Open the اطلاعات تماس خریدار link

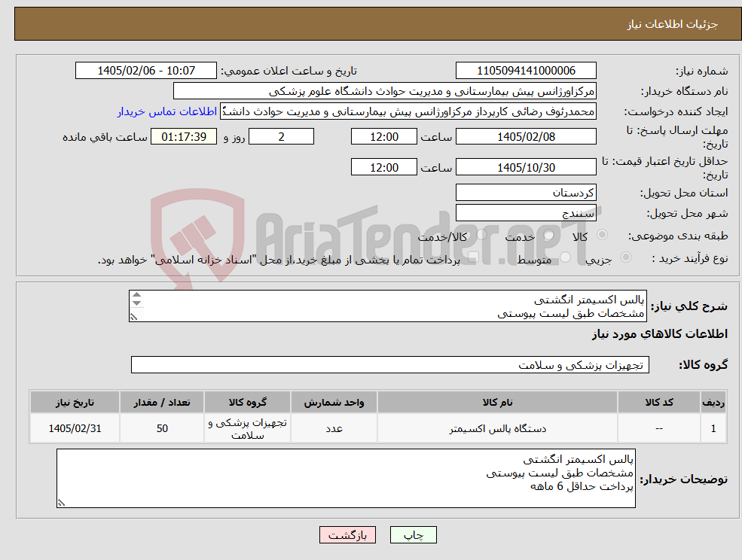(x=167, y=111)
